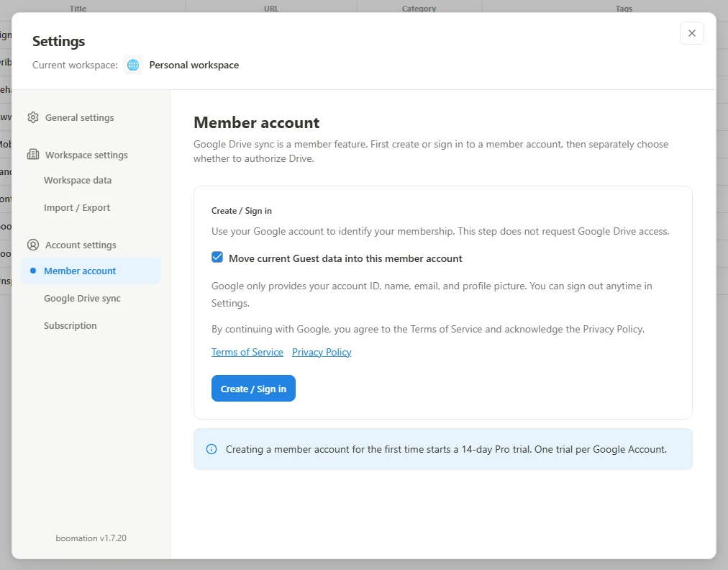The height and width of the screenshot is (570, 728).
Task: Select Workspace data in sidebar
Action: click(78, 180)
